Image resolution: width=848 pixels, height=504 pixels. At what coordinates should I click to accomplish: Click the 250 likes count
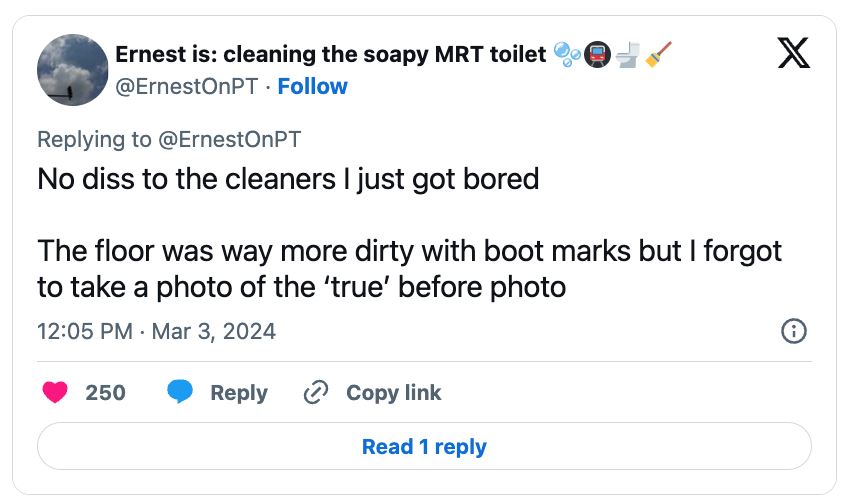pos(105,393)
